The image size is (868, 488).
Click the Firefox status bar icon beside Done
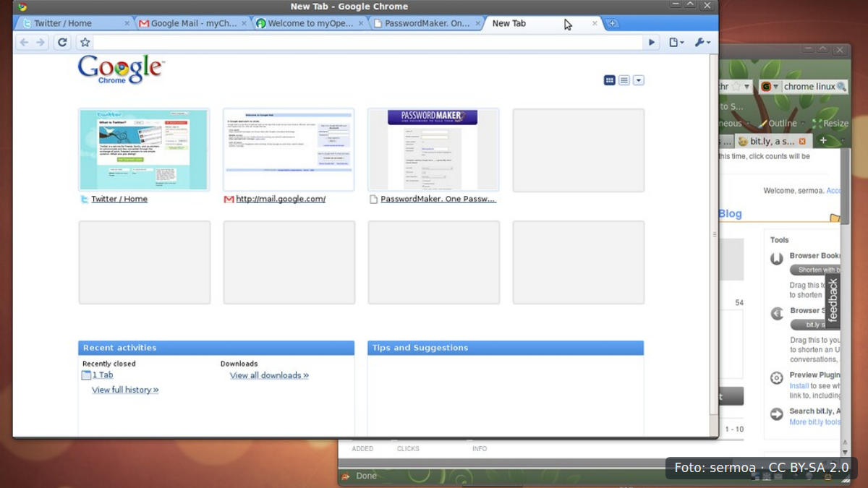pos(346,476)
